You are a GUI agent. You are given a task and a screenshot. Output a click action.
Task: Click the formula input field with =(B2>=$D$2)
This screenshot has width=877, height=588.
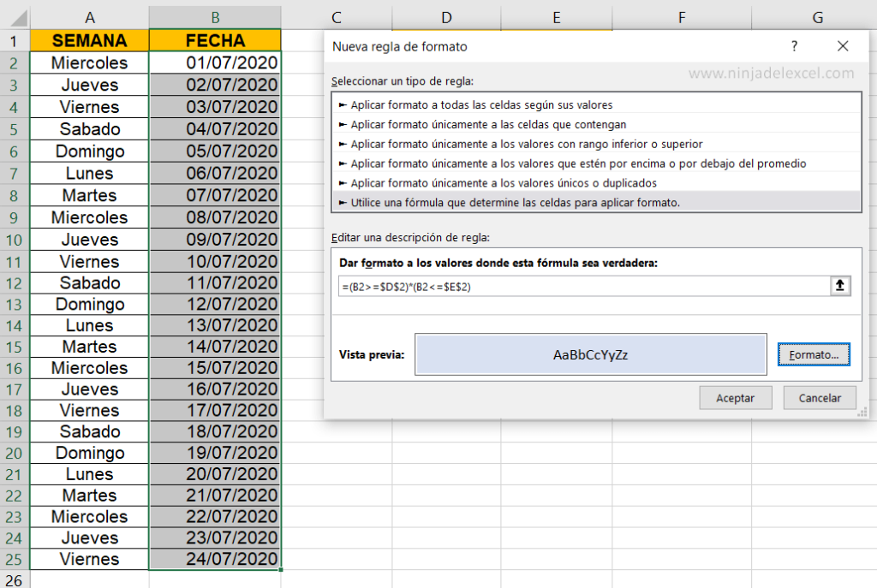point(584,287)
